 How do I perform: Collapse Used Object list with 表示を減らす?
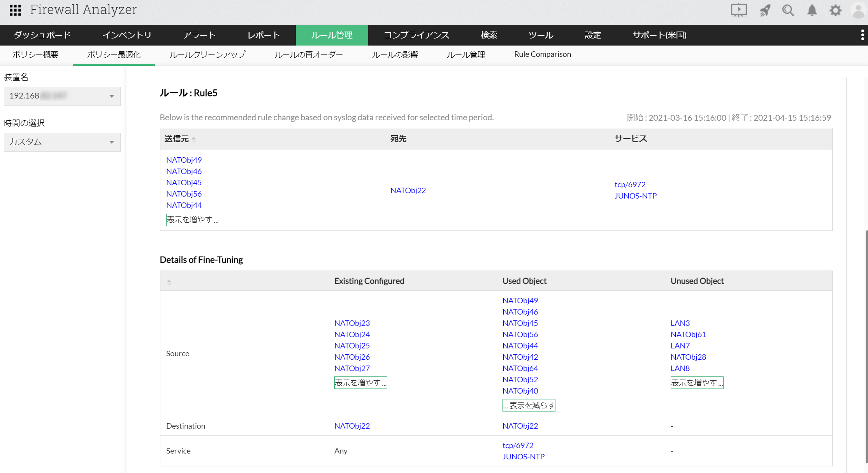coord(529,405)
